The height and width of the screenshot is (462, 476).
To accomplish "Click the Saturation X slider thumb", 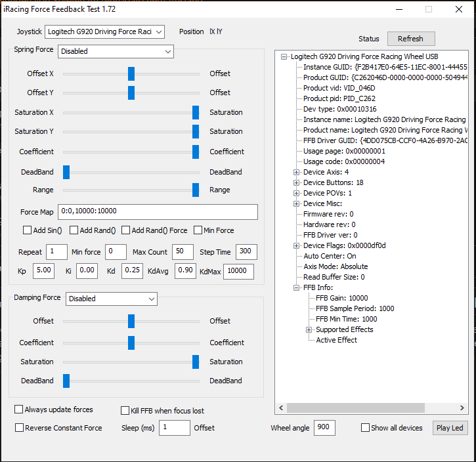I will [x=196, y=112].
